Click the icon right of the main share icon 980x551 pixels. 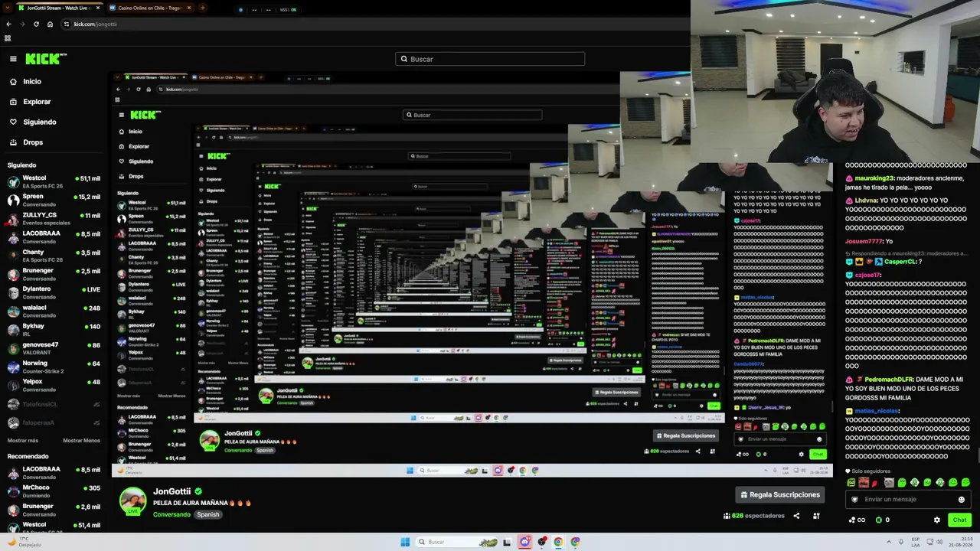pyautogui.click(x=816, y=516)
